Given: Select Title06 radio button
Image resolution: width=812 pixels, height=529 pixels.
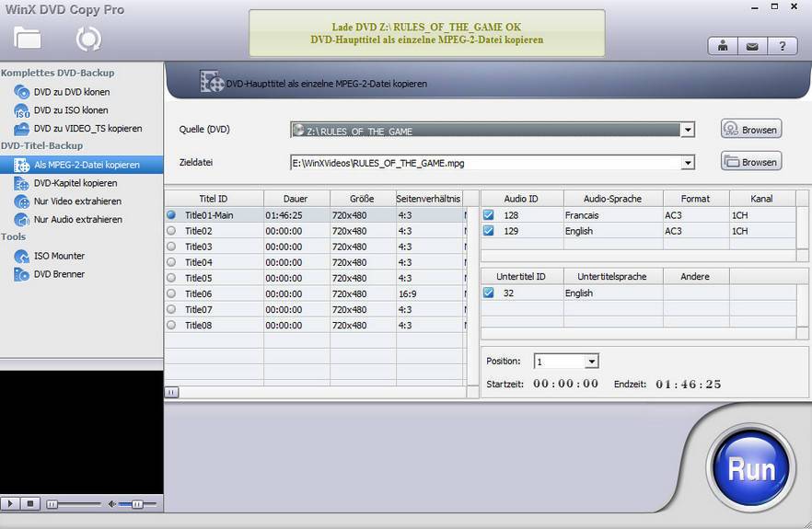Looking at the screenshot, I should pos(171,293).
